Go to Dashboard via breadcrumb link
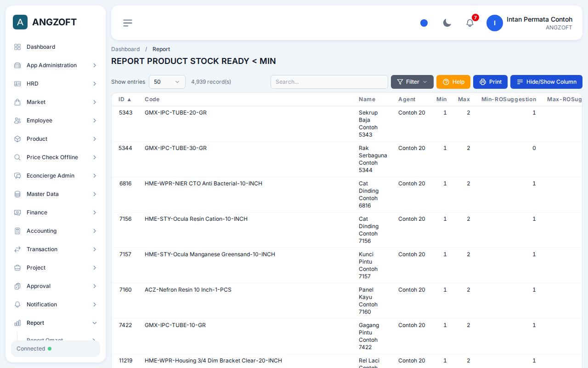The image size is (588, 368). point(125,49)
